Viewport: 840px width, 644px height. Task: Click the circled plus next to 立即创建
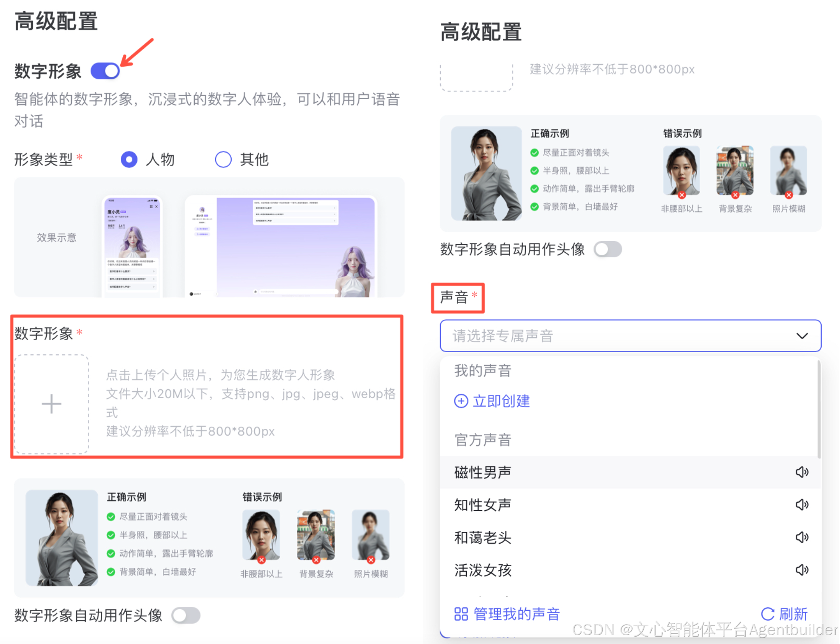[461, 401]
